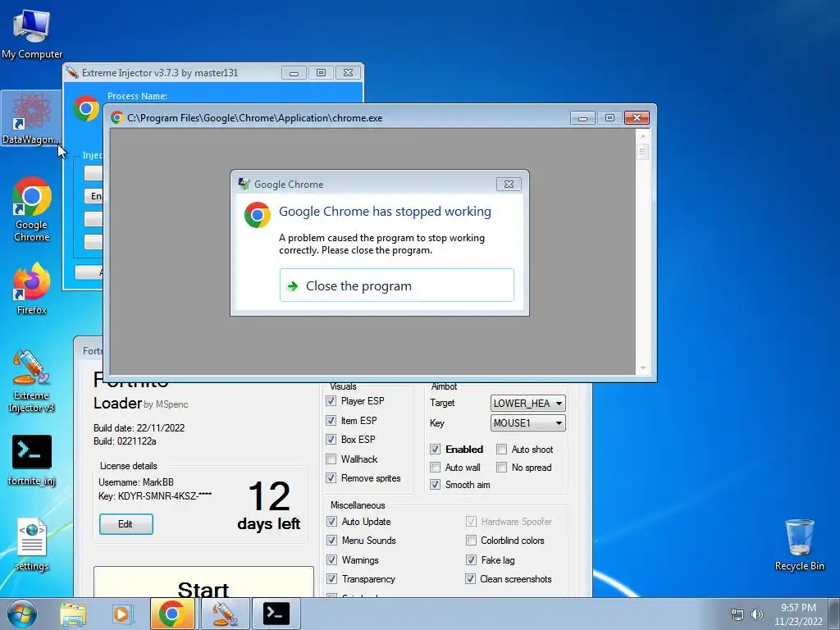This screenshot has height=630, width=840.
Task: Open the Extreme Injector v3 desktop icon
Action: (32, 381)
